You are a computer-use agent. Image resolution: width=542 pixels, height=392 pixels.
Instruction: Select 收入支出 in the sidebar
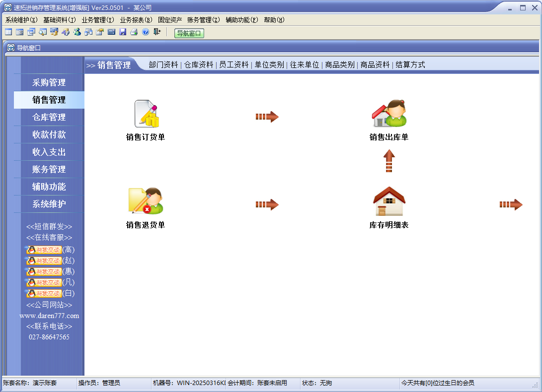[x=49, y=152]
